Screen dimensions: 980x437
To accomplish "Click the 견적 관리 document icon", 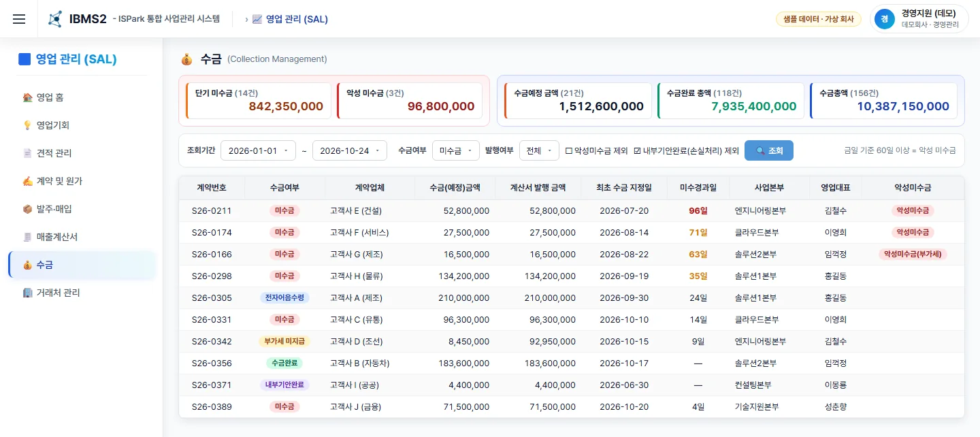I will point(27,153).
